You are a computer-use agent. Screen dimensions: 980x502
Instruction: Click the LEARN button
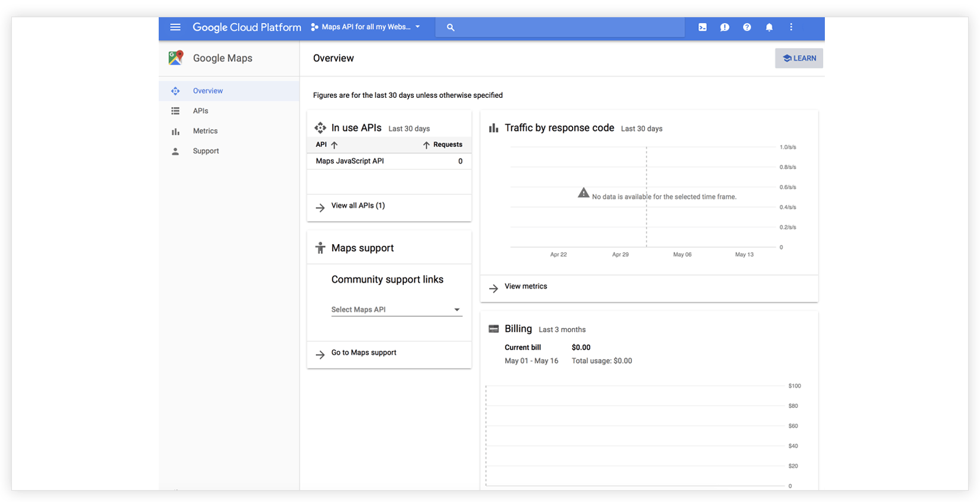point(799,58)
